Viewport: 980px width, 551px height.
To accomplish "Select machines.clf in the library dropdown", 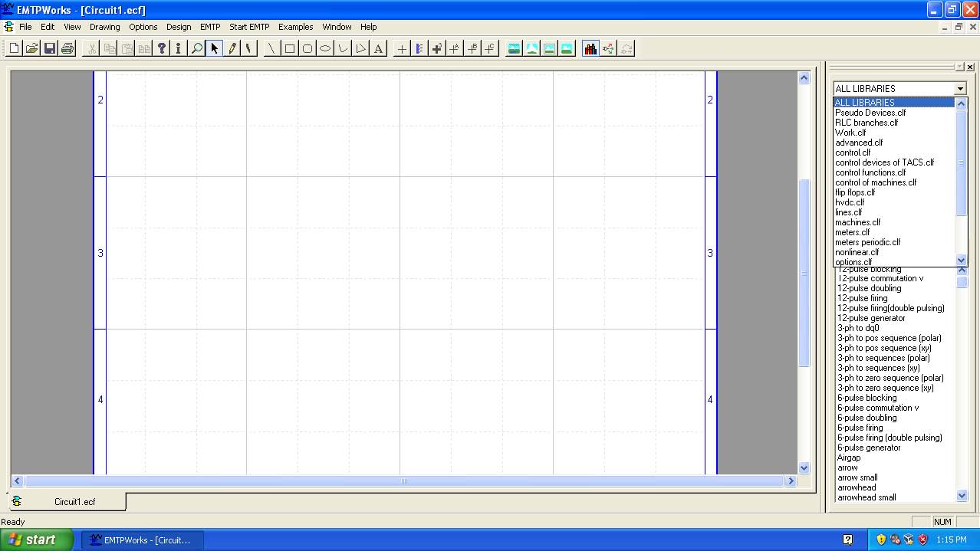I will click(x=857, y=222).
